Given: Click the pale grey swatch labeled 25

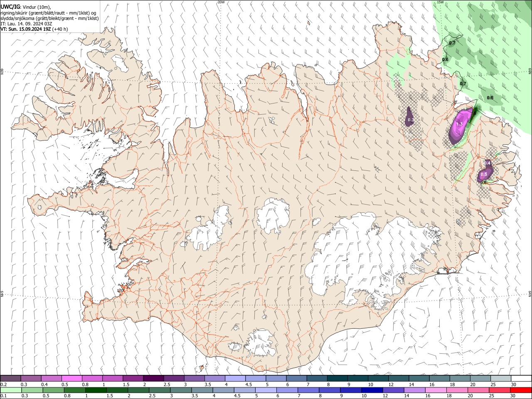Looking at the screenshot, I should 500,378.
